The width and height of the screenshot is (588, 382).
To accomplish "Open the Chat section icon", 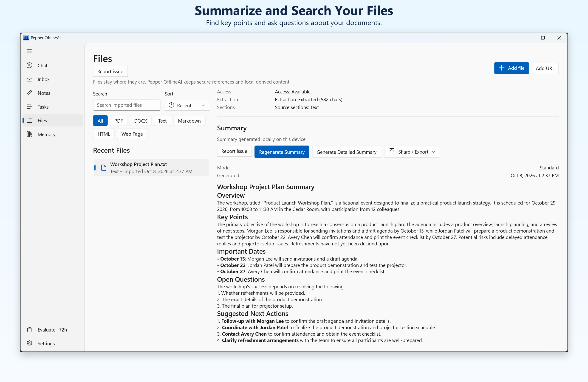I will point(29,65).
